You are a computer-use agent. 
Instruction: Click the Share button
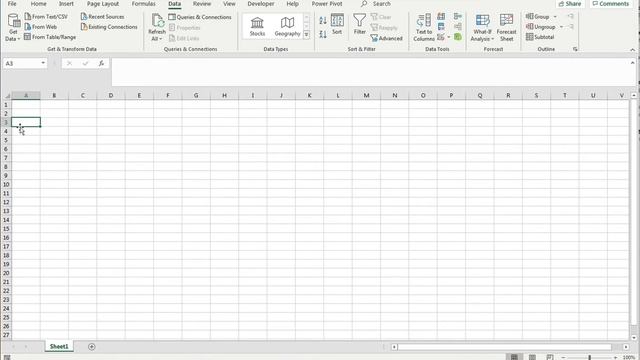coord(570,4)
